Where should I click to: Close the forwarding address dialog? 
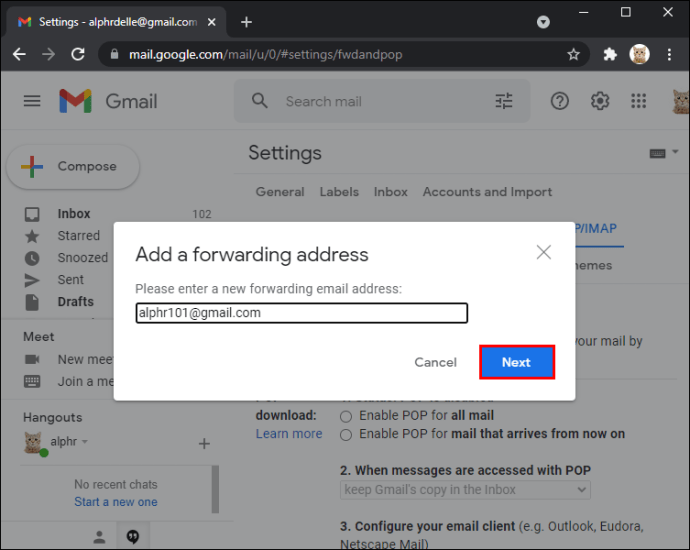coord(544,253)
